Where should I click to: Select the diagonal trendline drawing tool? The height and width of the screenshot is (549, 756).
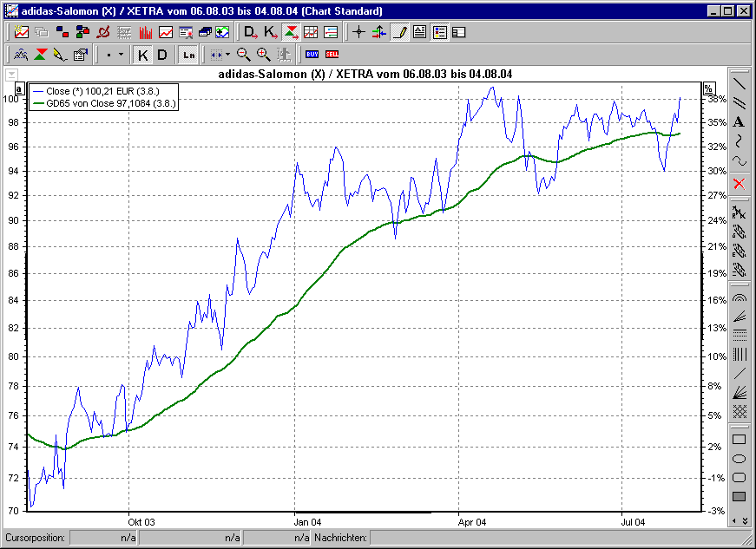point(740,82)
